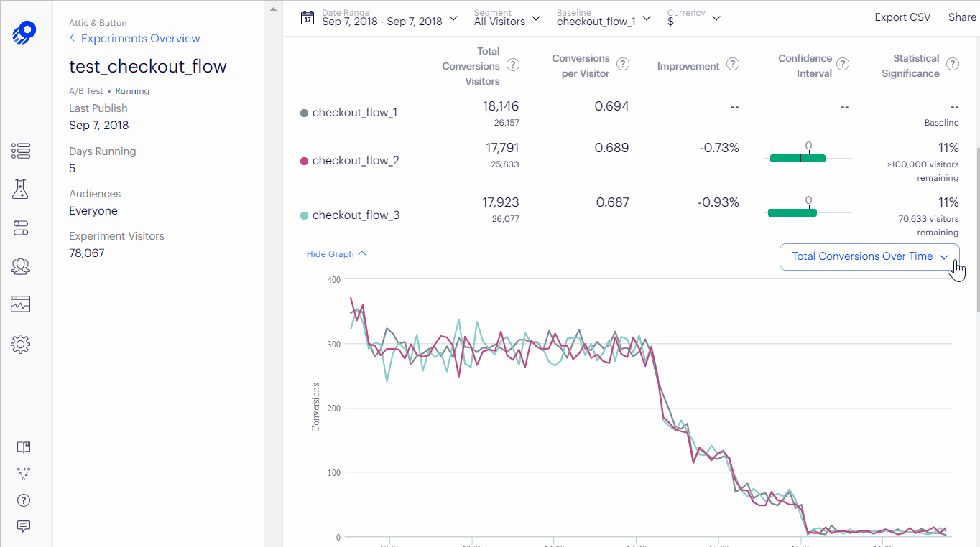Click the network nodes icon in sidebar
Screen dimensions: 980x547
[24, 474]
